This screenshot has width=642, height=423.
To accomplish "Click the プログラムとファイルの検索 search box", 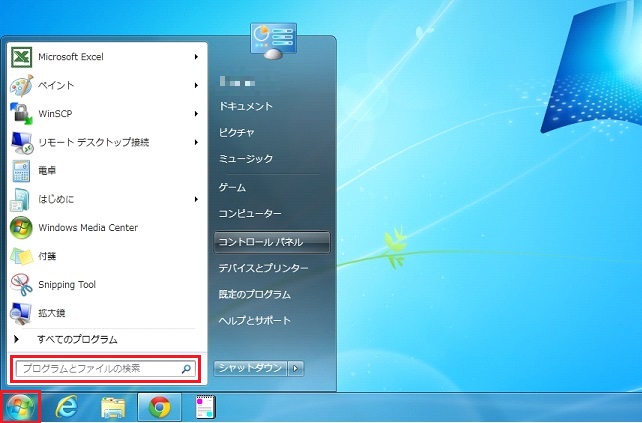I will tap(105, 369).
